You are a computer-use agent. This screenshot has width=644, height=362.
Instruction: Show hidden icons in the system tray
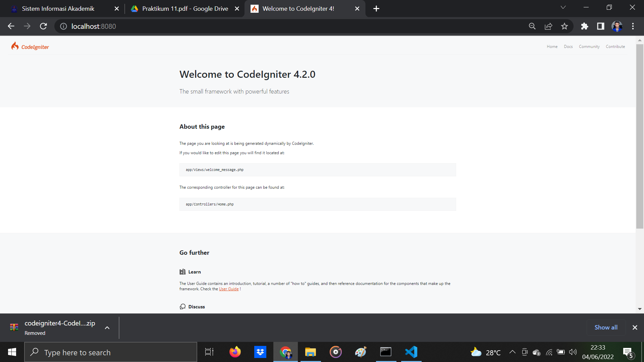[x=512, y=352]
